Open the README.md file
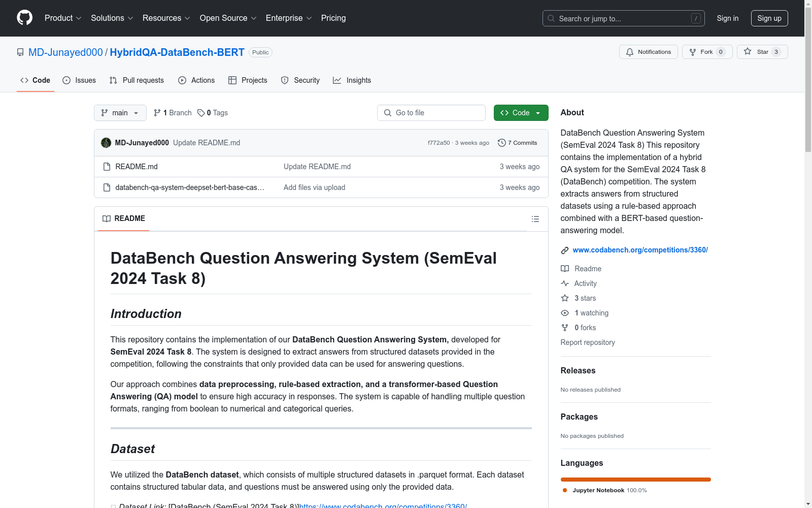Screen dimensions: 812x508 coord(137,167)
